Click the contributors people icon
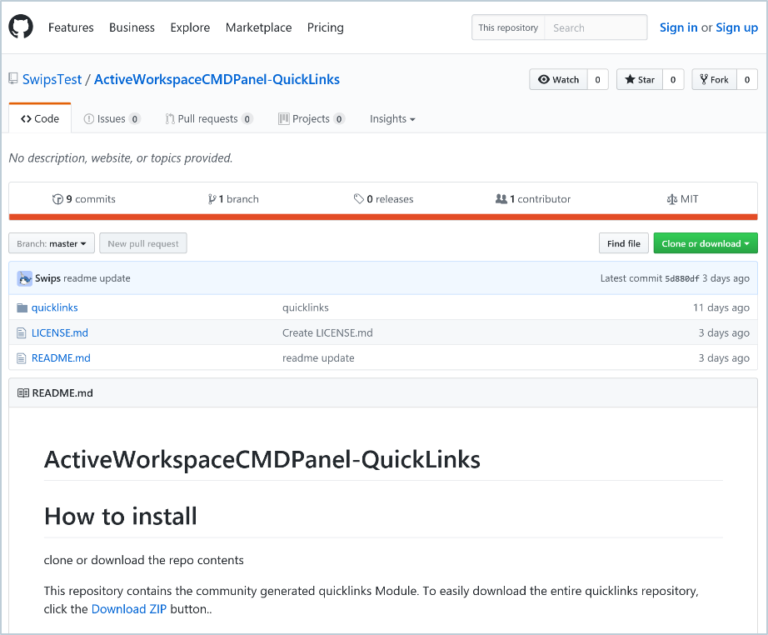 pos(501,199)
